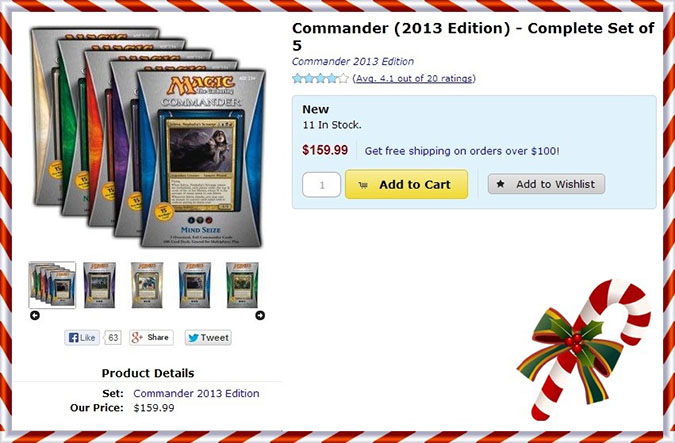This screenshot has width=675, height=443.
Task: Add the item to Wishlist
Action: pos(546,184)
